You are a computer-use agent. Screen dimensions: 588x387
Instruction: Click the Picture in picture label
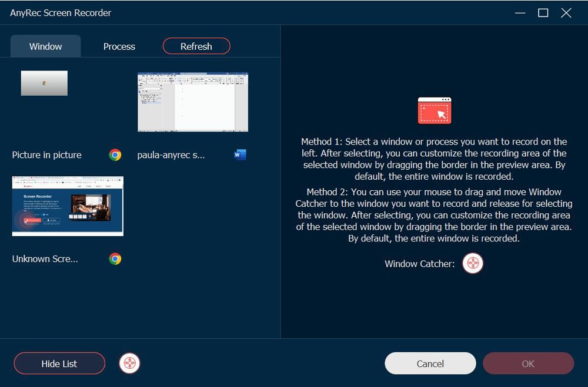46,154
